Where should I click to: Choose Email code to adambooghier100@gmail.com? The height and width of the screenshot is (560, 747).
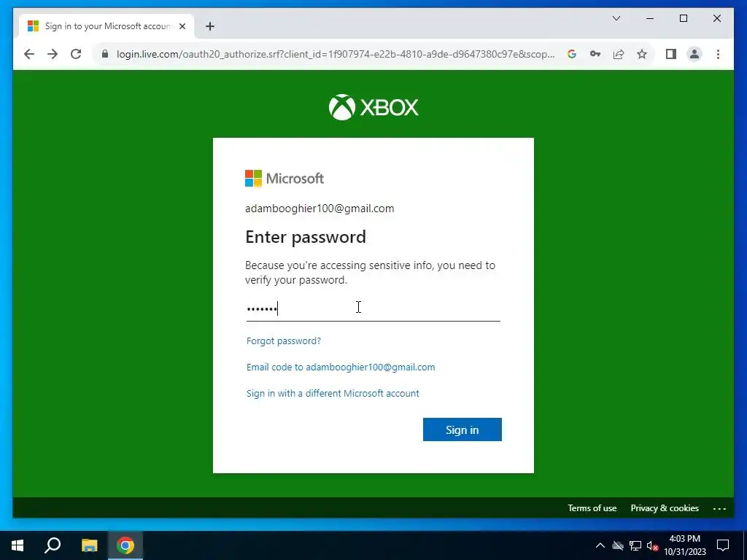tap(341, 367)
